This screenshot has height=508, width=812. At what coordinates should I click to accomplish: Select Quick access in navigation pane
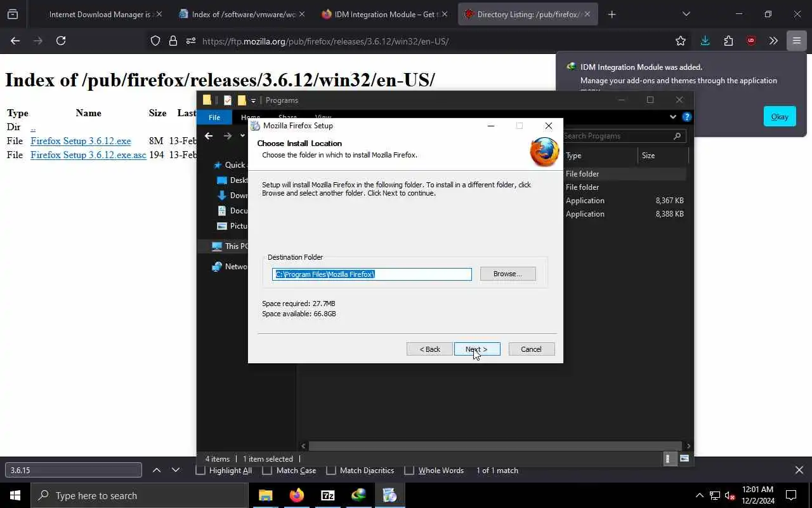pos(230,164)
